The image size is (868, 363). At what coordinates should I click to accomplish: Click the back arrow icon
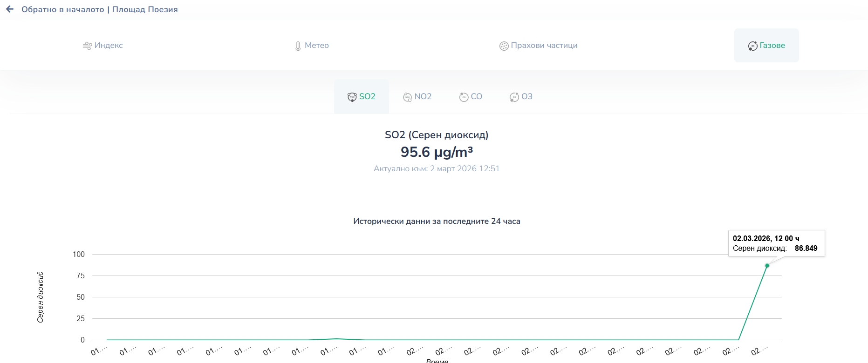coord(10,9)
